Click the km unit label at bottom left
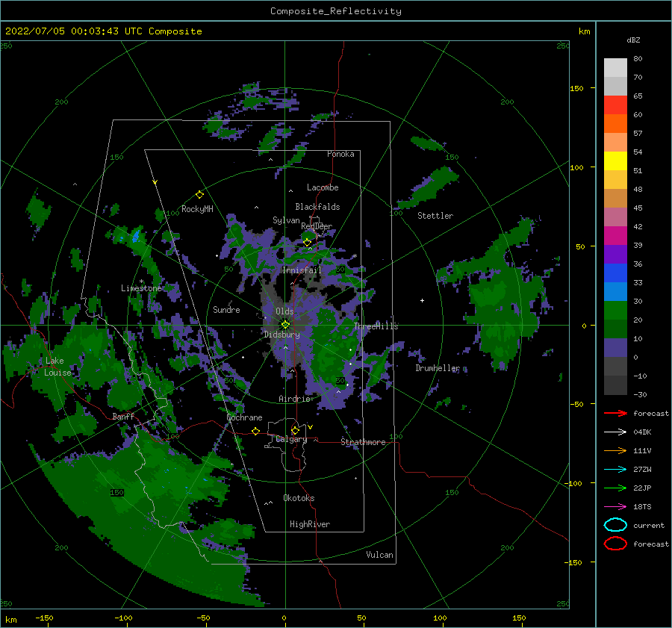 point(11,620)
